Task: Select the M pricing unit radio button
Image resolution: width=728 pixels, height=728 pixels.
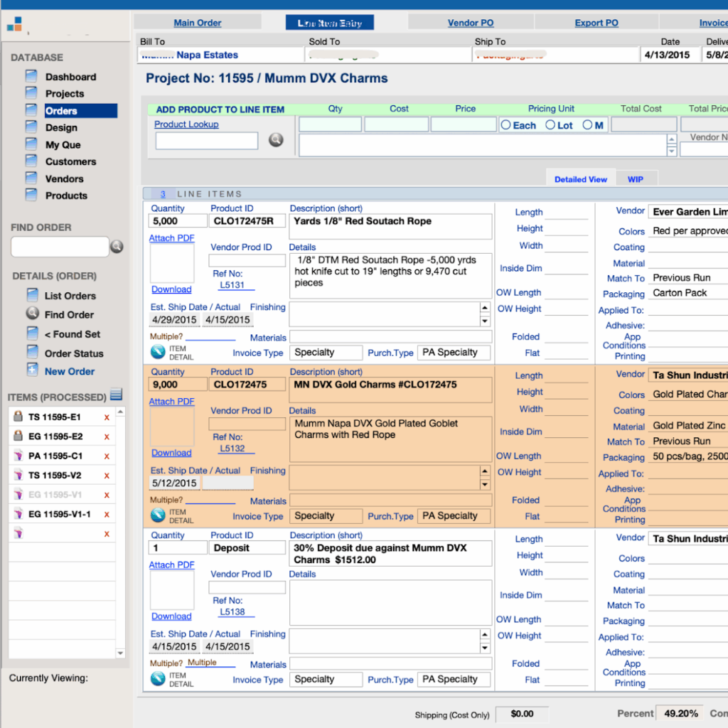Action: [587, 125]
